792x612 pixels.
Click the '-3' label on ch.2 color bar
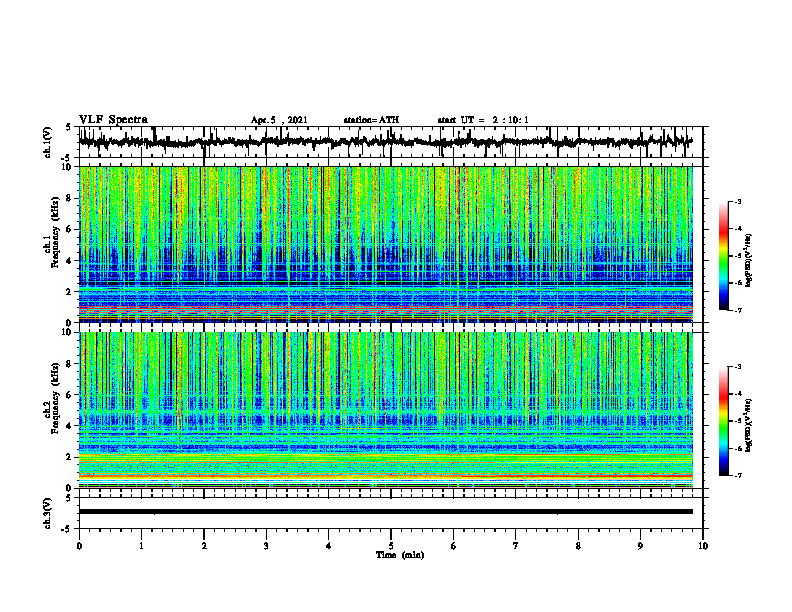point(737,367)
